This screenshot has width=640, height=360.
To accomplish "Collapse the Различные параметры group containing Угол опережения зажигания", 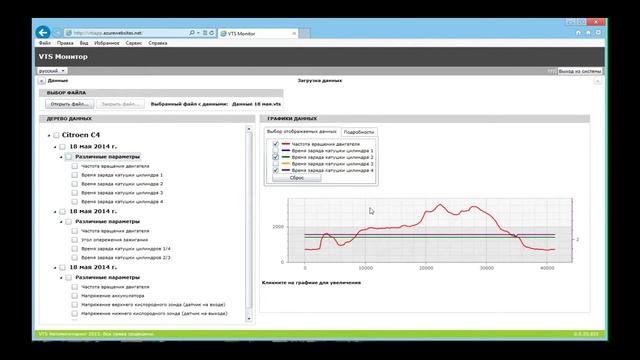I will click(61, 222).
